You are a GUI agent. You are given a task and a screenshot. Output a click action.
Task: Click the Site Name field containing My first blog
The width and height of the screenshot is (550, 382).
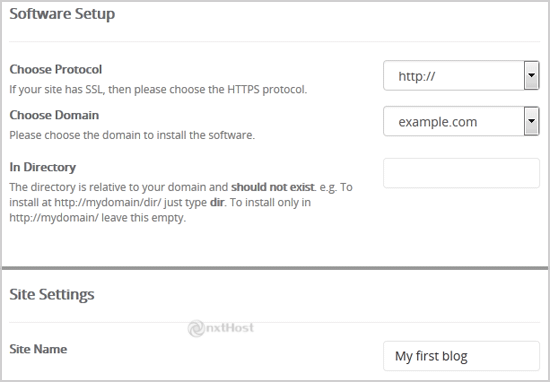point(461,356)
